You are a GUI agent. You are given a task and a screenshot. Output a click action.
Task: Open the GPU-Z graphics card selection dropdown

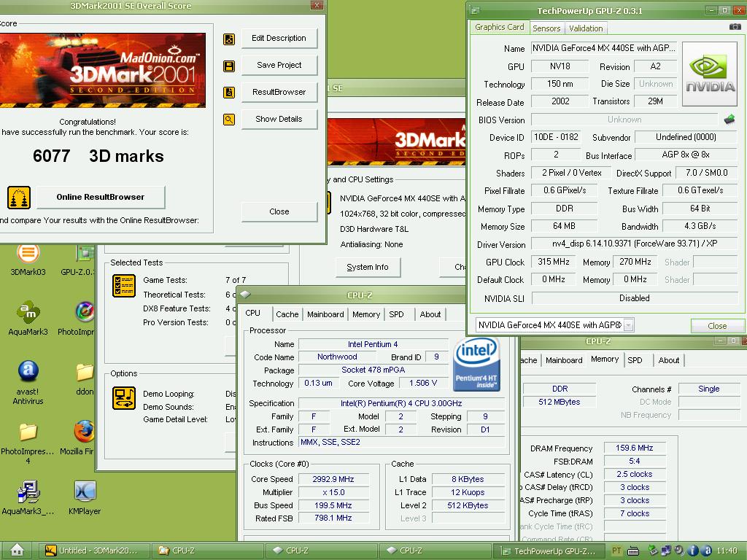tap(628, 325)
